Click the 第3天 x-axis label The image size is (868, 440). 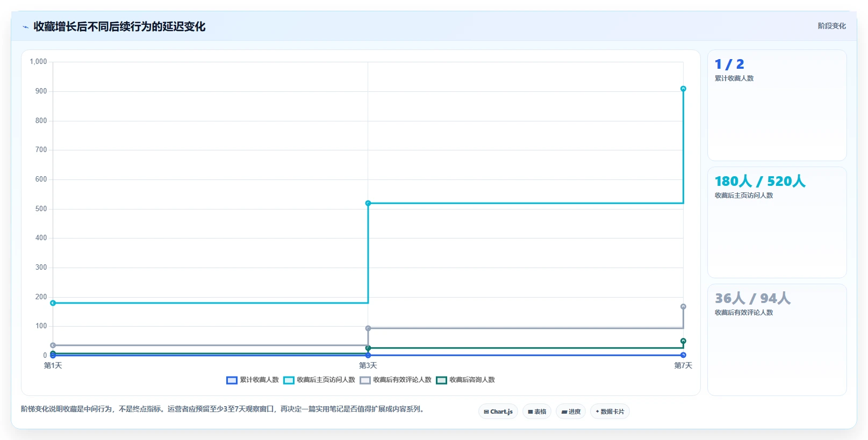[368, 365]
